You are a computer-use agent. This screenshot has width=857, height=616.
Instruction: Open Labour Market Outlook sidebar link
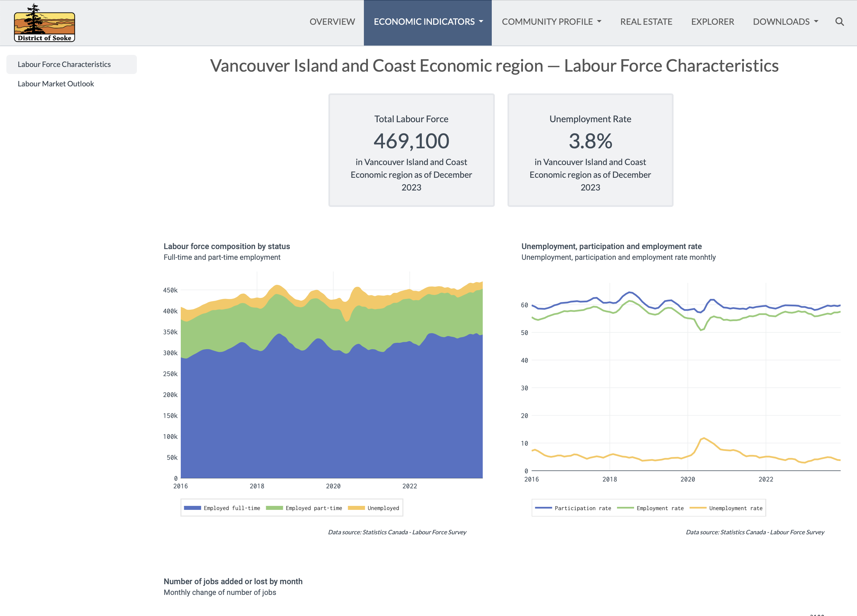click(x=56, y=83)
